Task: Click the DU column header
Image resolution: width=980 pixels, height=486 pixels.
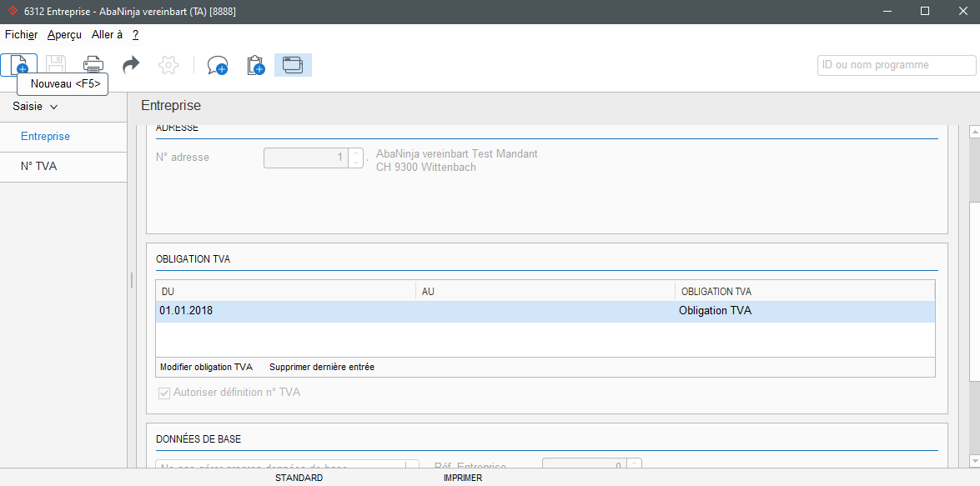Action: click(x=285, y=291)
